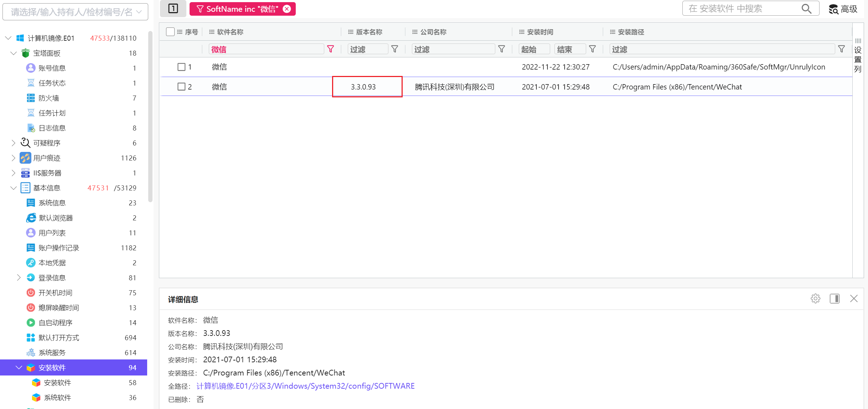Open the holder/evidence selector dropdown
Screen dimensions: 868x409
pos(76,12)
